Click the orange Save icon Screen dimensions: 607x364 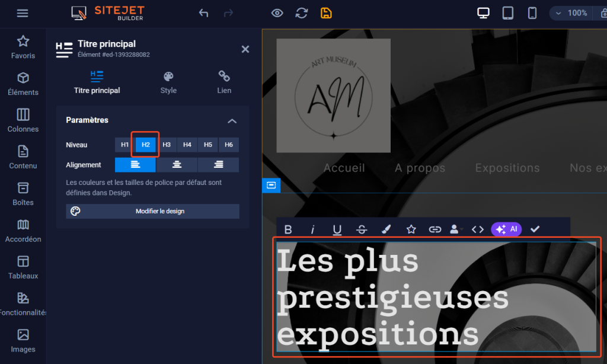tap(326, 12)
